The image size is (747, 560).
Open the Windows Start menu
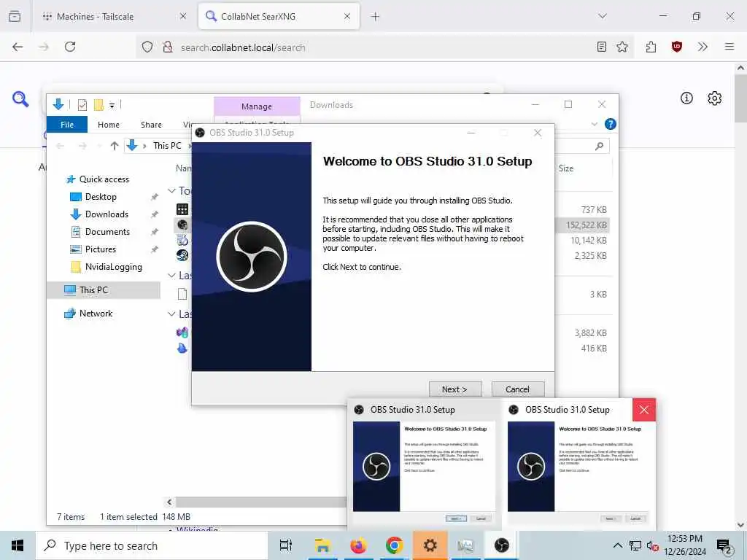tap(18, 545)
